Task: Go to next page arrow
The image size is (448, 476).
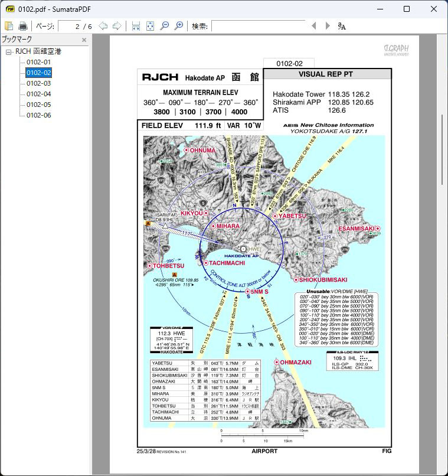Action: tap(117, 26)
